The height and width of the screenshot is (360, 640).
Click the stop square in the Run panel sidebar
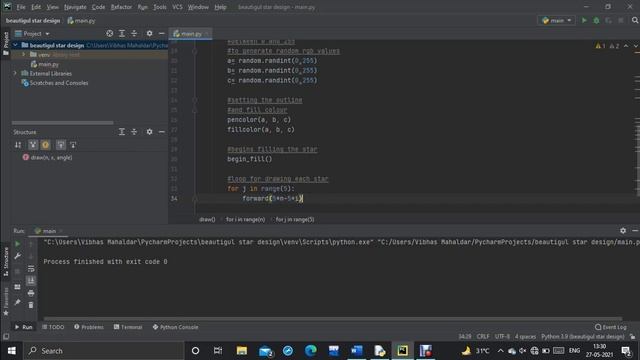(17, 271)
